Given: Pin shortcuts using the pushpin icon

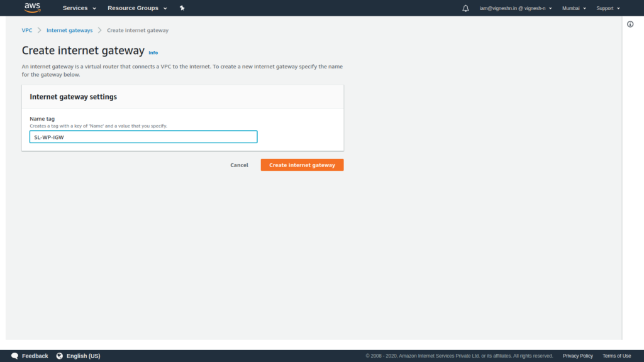Looking at the screenshot, I should pos(182,8).
